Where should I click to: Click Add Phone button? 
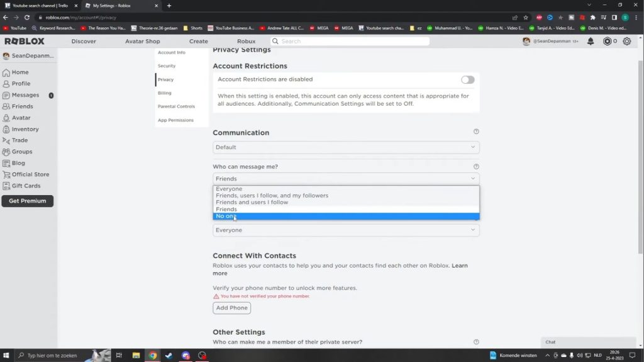pyautogui.click(x=231, y=308)
